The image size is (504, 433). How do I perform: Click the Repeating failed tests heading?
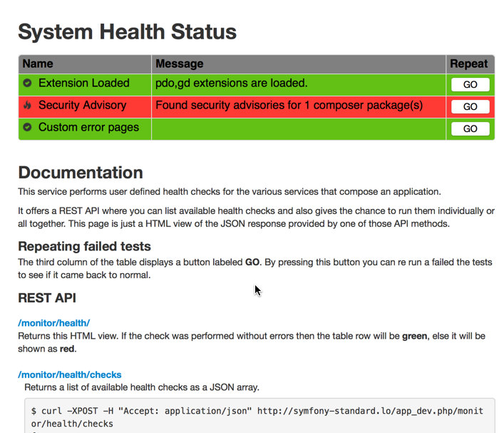[x=84, y=246]
